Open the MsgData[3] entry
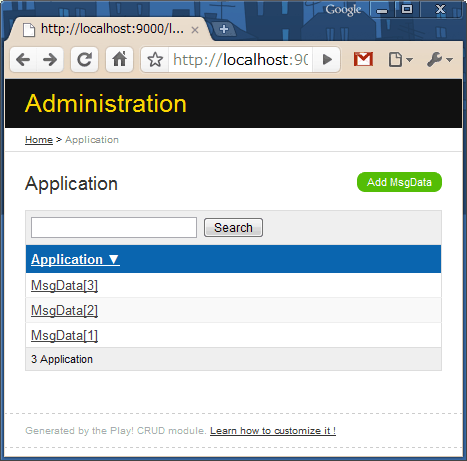The height and width of the screenshot is (461, 467). click(x=64, y=286)
